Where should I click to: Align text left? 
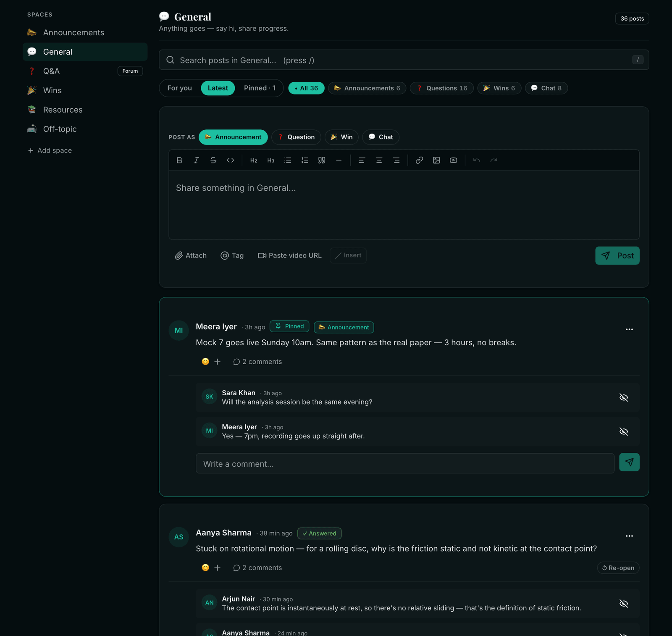(362, 160)
